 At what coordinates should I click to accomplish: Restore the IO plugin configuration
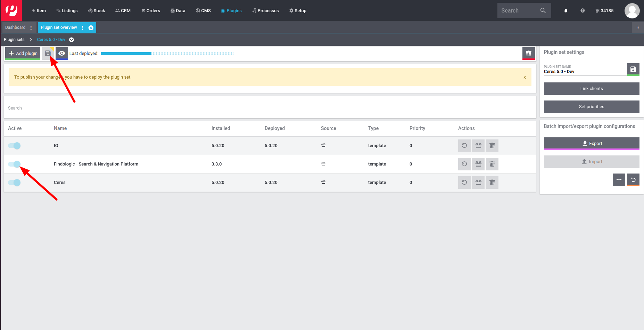tap(464, 146)
